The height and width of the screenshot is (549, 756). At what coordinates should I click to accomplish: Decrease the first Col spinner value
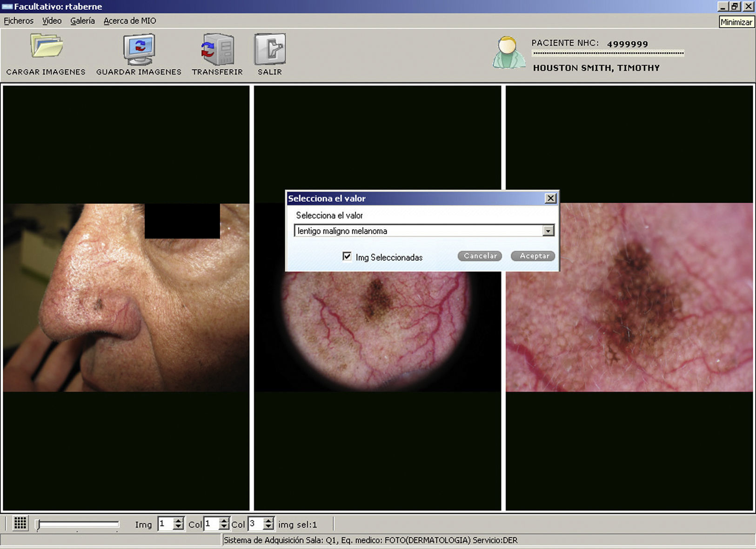pos(224,527)
